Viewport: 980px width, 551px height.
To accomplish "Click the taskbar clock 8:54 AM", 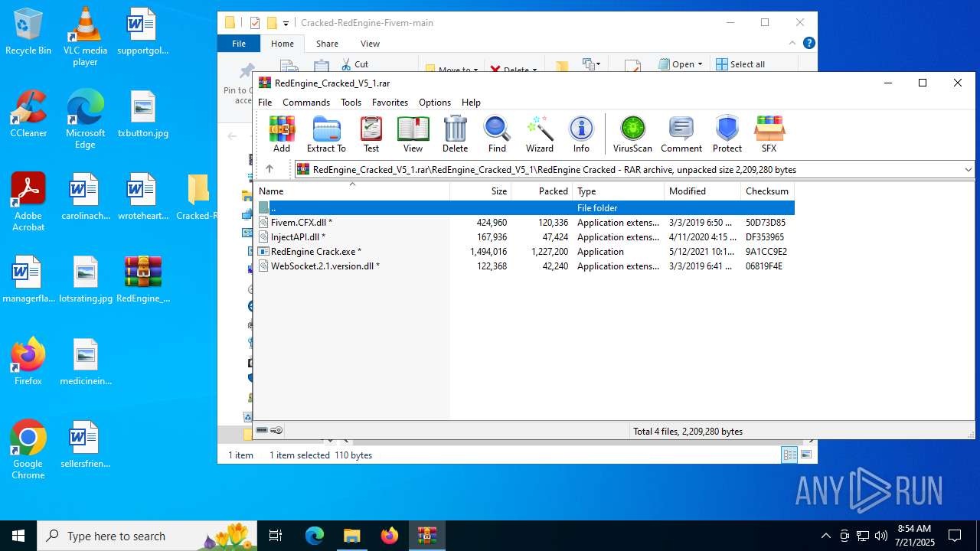I will point(914,536).
